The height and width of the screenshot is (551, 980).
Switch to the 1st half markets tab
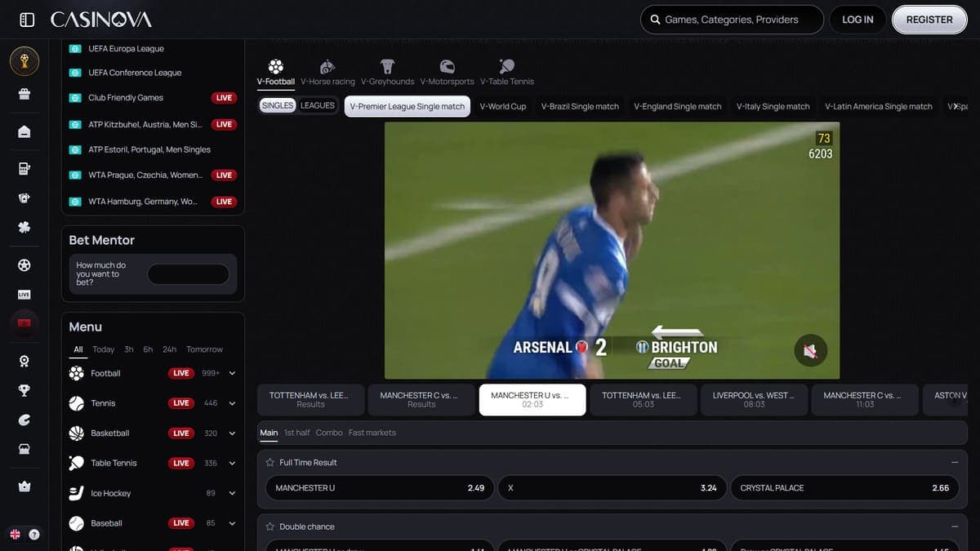pos(297,433)
